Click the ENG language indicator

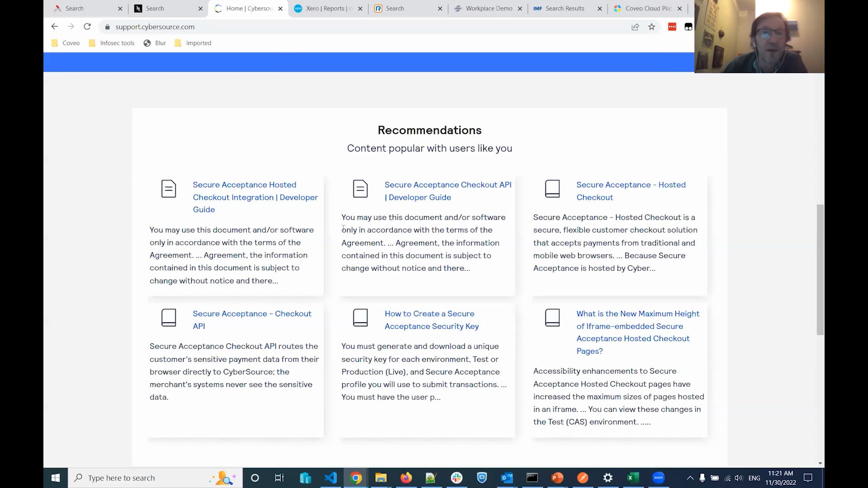coord(754,478)
